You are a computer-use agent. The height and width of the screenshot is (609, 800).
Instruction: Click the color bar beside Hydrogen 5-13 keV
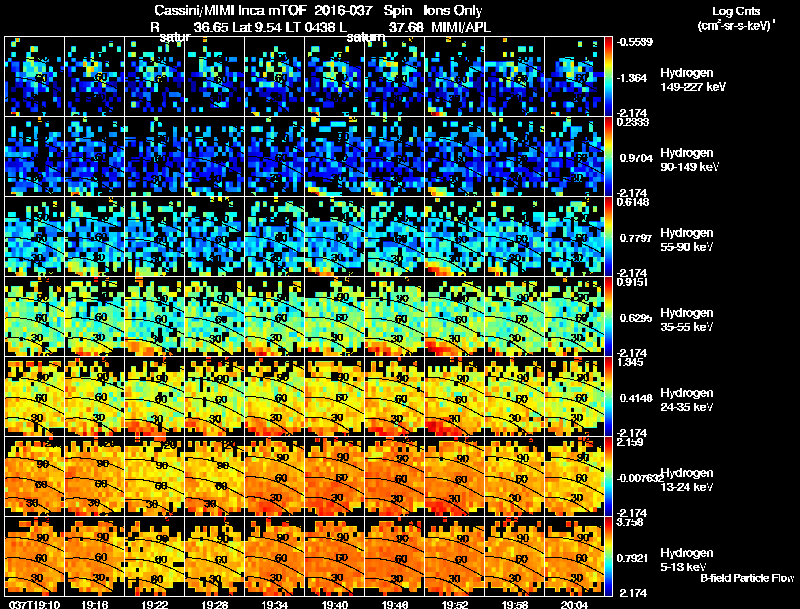(x=608, y=557)
